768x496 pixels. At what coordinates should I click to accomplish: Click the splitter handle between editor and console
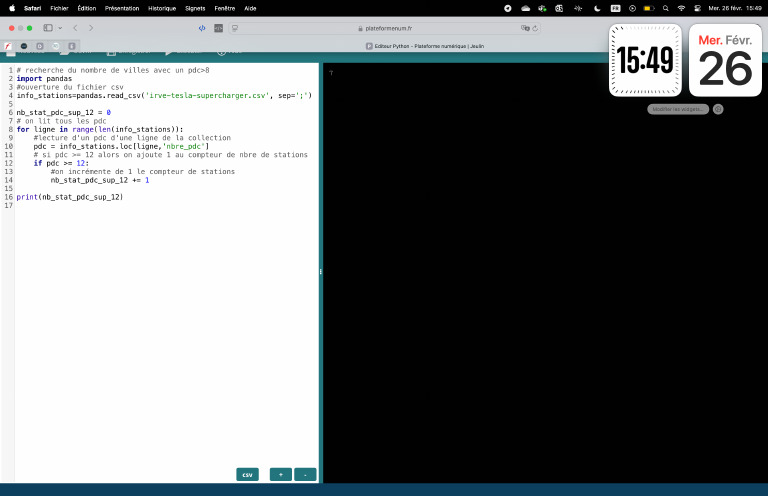320,271
